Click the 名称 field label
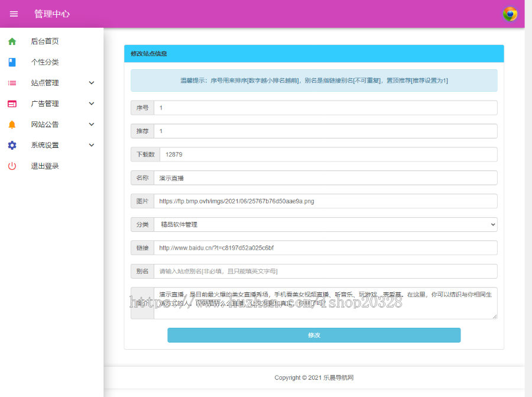This screenshot has width=532, height=397. (142, 178)
